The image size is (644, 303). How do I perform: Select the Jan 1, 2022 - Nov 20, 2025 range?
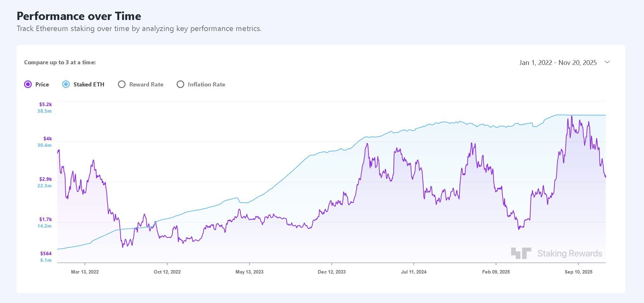point(558,62)
